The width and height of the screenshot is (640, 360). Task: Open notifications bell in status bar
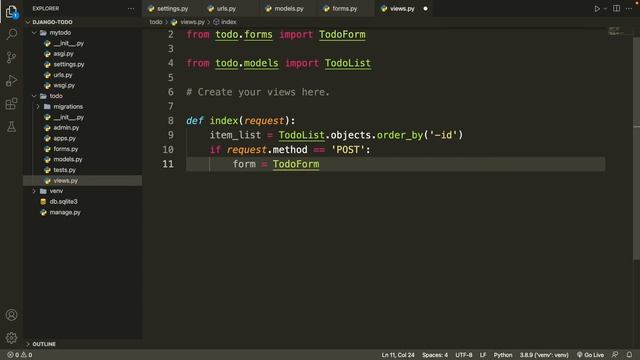pos(629,355)
